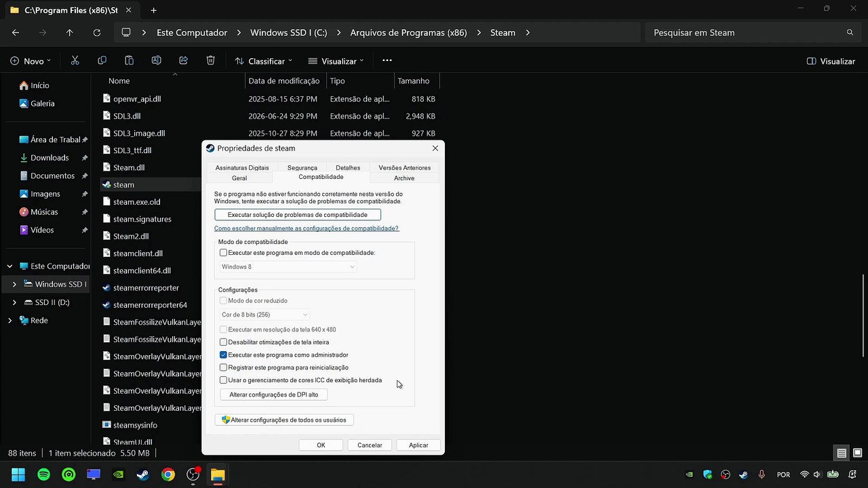Open Downloads in navigation pane

coord(50,158)
